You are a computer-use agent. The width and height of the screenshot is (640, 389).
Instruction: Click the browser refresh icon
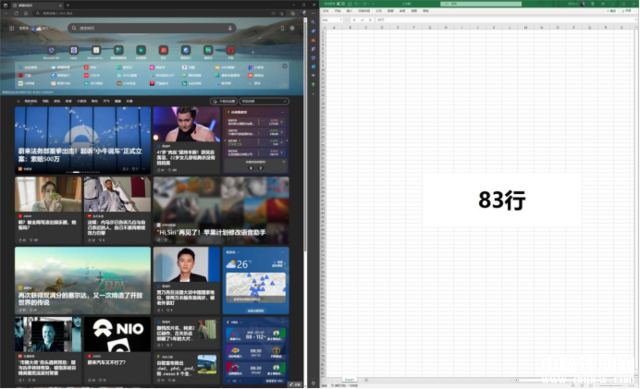16,13
